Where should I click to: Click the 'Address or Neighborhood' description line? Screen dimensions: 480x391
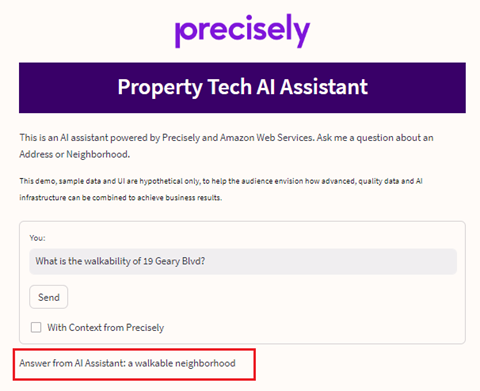click(75, 155)
